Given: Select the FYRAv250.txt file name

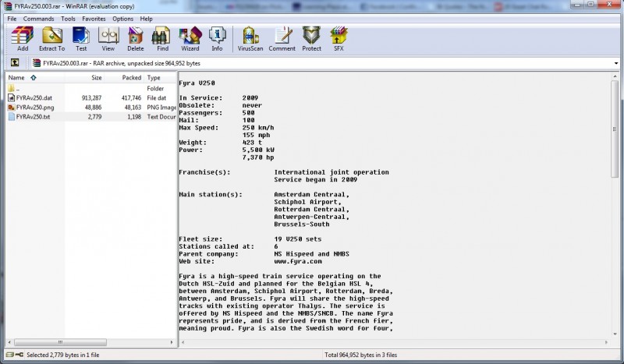Looking at the screenshot, I should point(33,117).
